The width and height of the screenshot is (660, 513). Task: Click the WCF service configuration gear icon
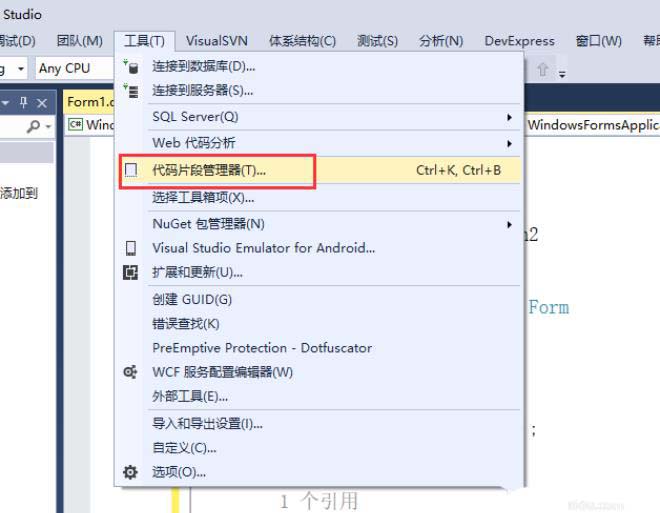130,372
